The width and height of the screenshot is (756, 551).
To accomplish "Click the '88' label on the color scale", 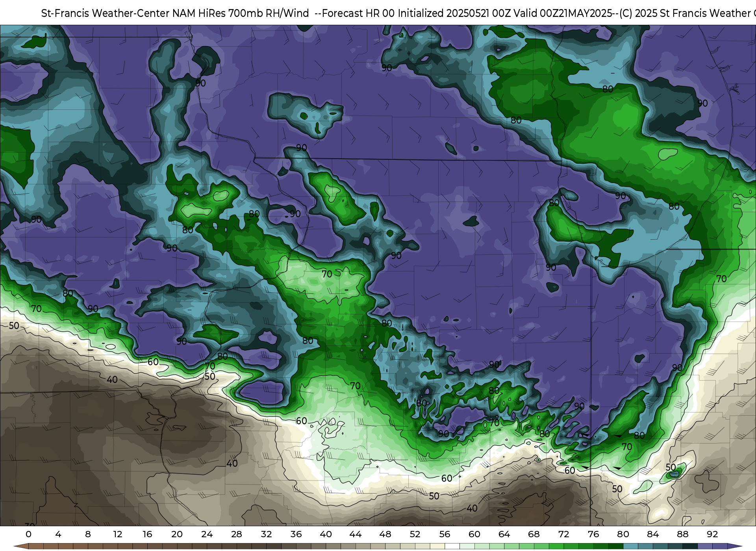I will pyautogui.click(x=683, y=534).
